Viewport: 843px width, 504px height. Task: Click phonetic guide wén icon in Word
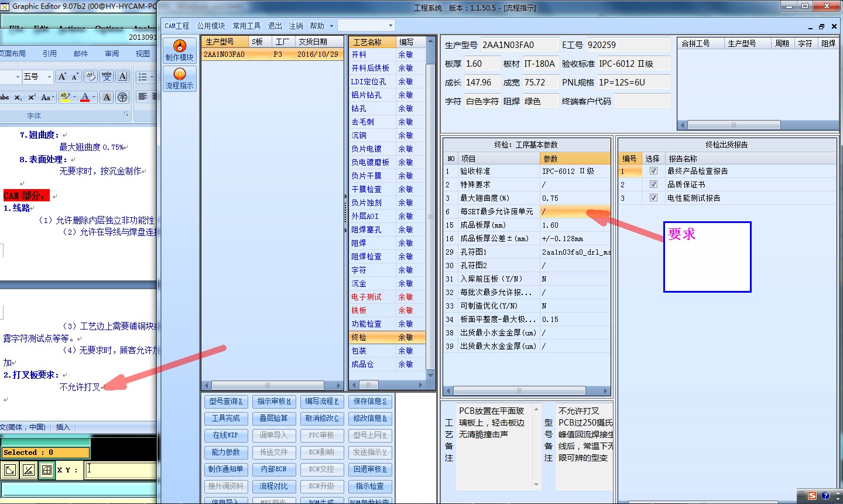107,77
